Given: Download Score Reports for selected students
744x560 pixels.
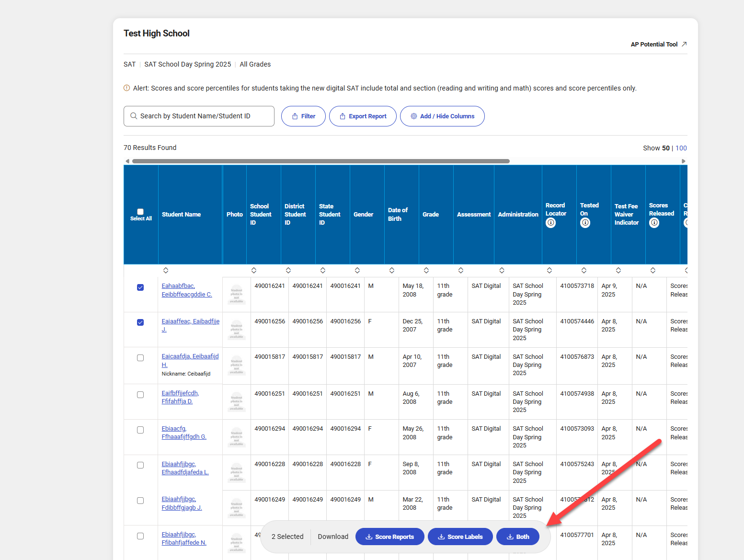Looking at the screenshot, I should pyautogui.click(x=389, y=537).
